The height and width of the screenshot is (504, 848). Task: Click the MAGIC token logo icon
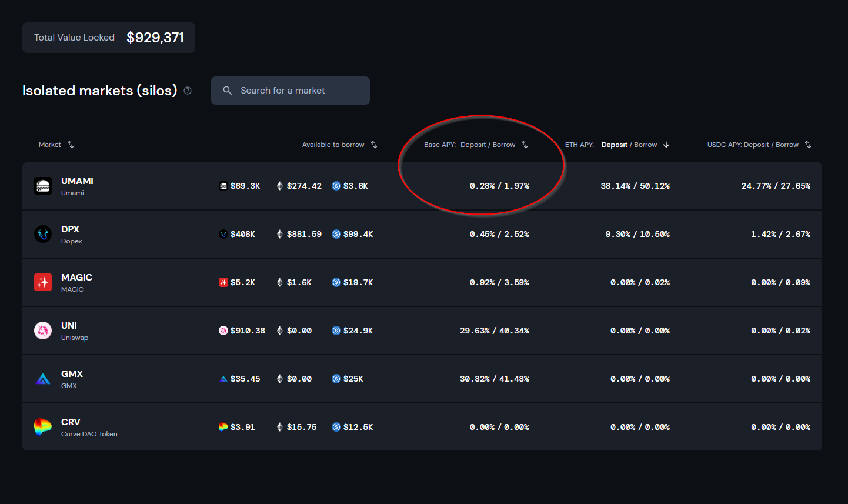(43, 282)
